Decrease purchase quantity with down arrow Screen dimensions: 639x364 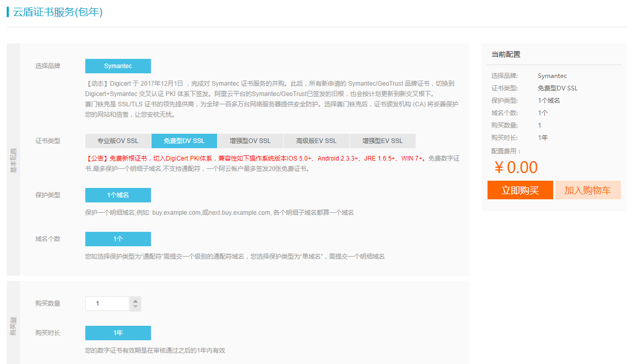(135, 307)
